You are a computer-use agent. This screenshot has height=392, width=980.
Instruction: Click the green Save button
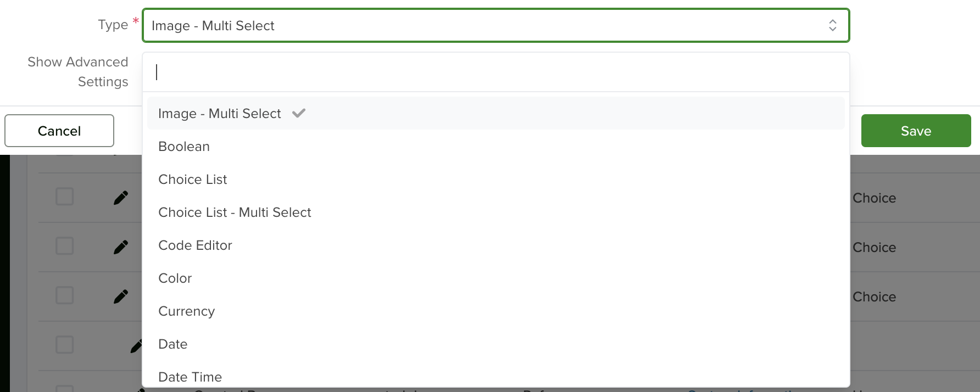916,131
